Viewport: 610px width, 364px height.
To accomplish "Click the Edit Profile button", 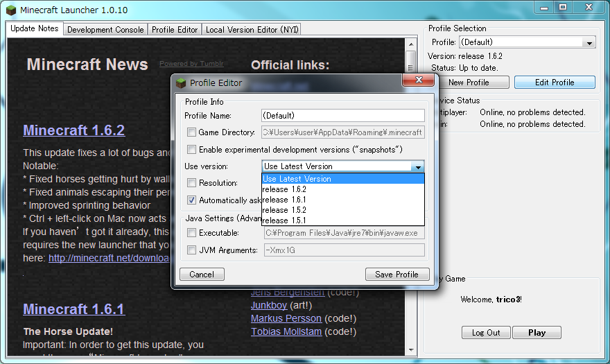I will coord(555,82).
